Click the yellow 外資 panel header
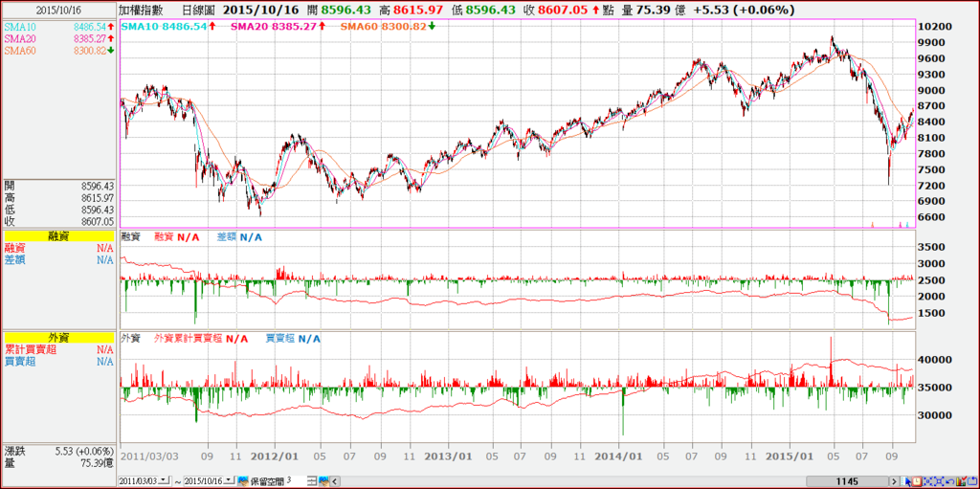This screenshot has height=489, width=980. 58,338
